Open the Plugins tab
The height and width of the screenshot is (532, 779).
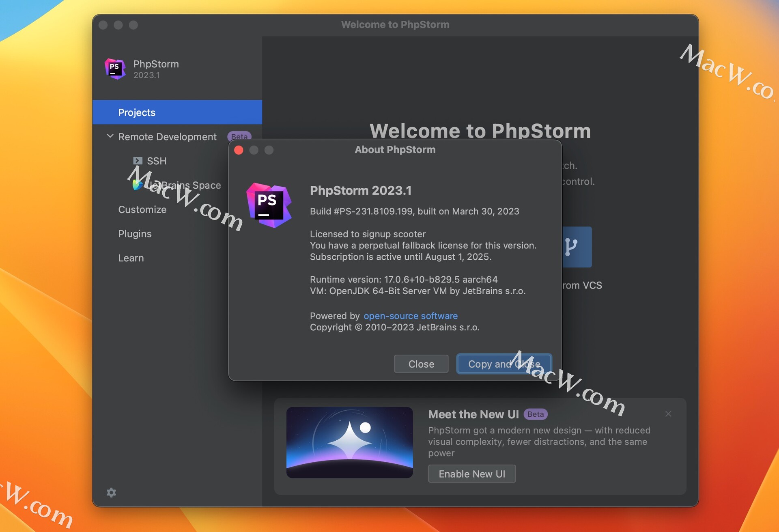coord(135,234)
